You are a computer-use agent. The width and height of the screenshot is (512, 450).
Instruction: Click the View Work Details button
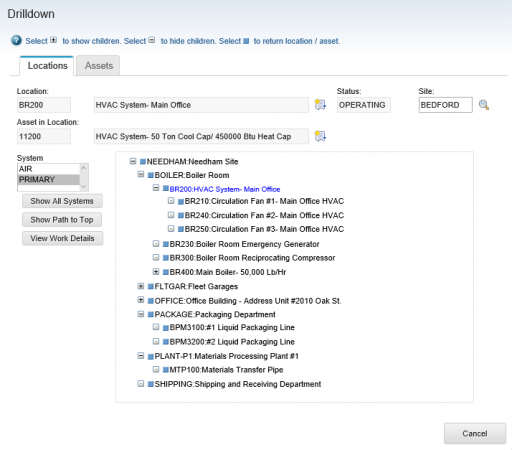62,238
